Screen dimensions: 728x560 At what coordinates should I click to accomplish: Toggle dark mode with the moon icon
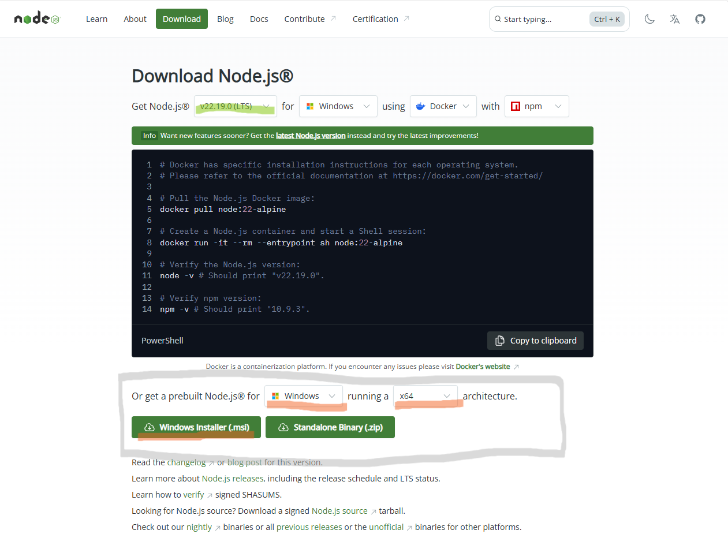pyautogui.click(x=649, y=19)
